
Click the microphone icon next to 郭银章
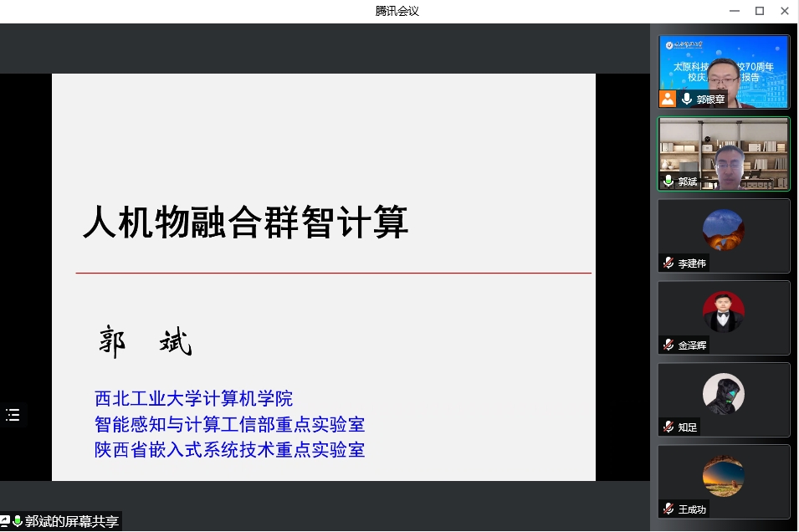pos(687,99)
